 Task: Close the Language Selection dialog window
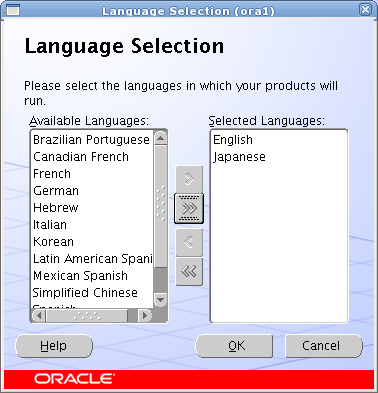(365, 9)
